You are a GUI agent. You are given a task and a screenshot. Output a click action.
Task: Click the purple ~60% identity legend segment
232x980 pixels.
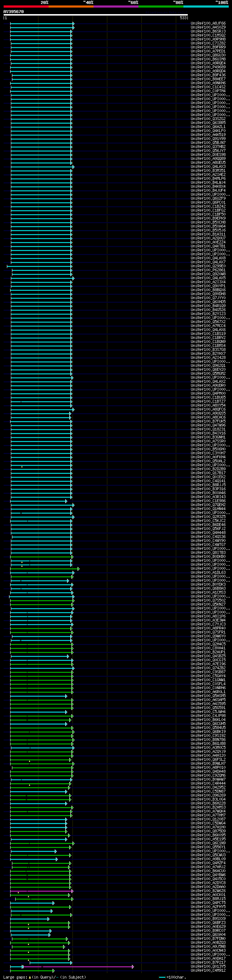click(116, 7)
